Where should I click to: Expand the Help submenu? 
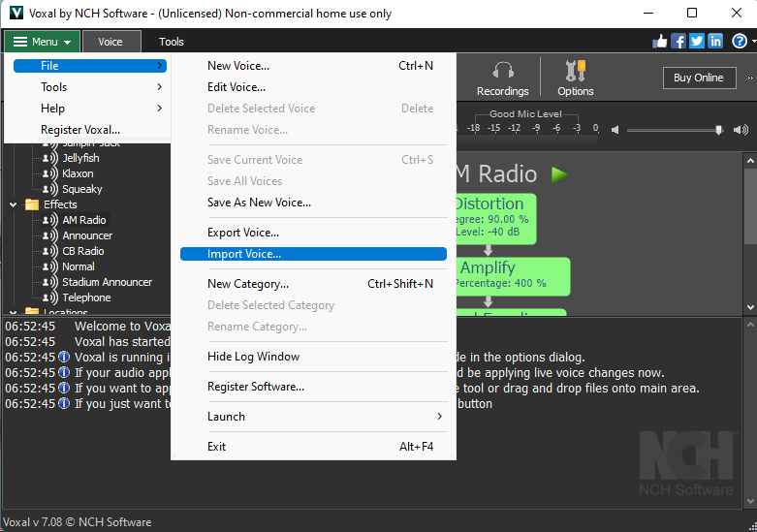(x=90, y=109)
